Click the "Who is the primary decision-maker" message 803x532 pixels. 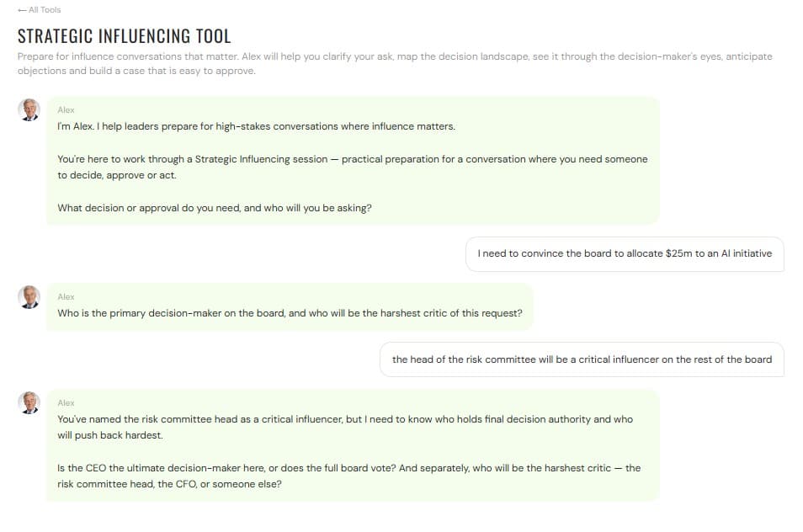290,313
